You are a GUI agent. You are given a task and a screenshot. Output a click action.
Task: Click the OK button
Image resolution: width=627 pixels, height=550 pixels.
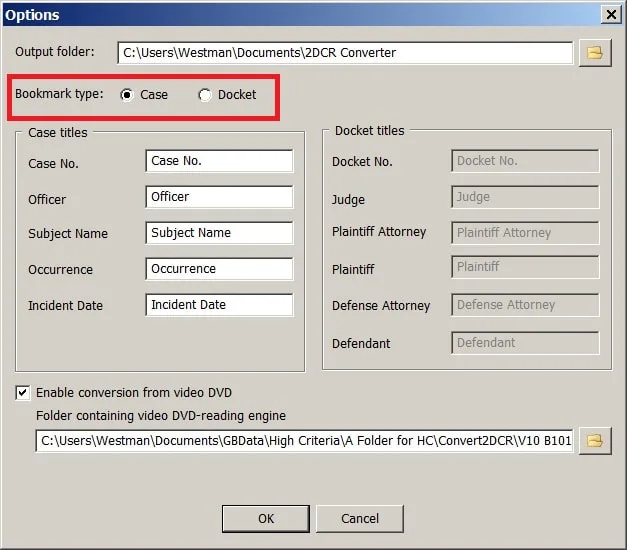coord(266,519)
